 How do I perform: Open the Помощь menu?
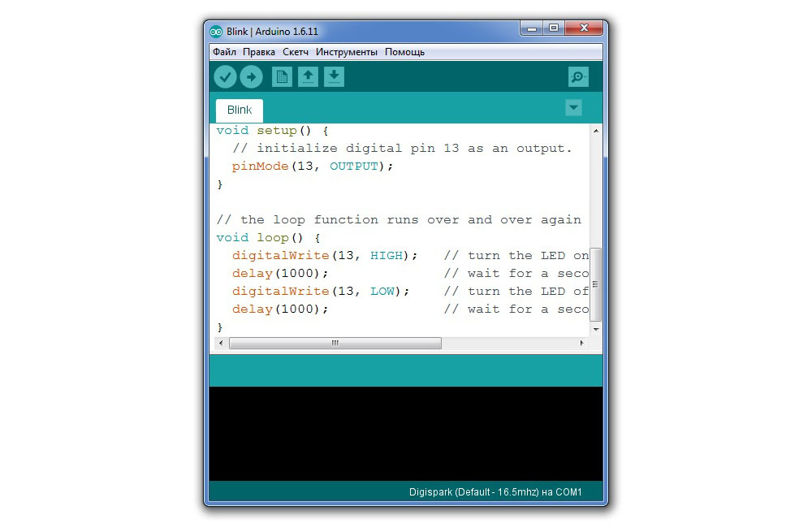(404, 52)
